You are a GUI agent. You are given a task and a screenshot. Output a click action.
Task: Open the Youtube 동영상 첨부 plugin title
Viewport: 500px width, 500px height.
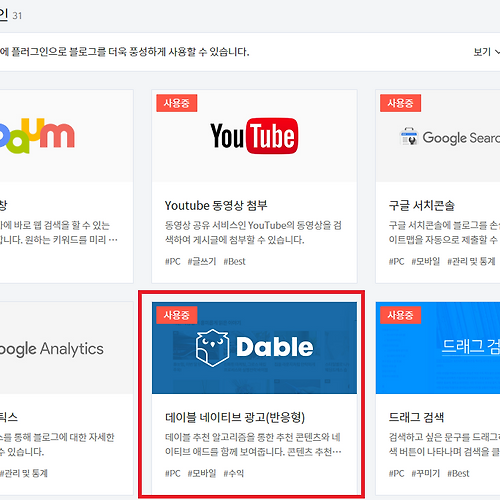216,205
